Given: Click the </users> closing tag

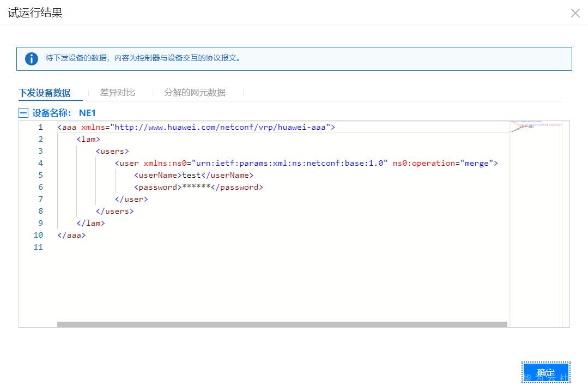Looking at the screenshot, I should (115, 211).
